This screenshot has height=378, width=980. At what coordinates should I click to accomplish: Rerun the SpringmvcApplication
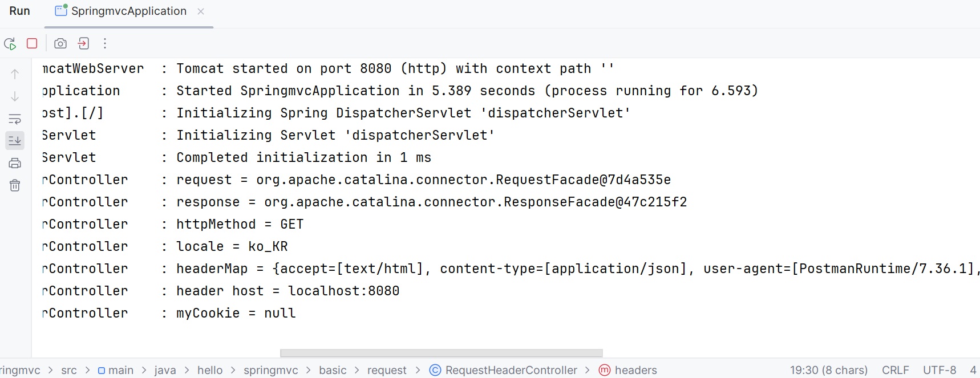point(10,44)
